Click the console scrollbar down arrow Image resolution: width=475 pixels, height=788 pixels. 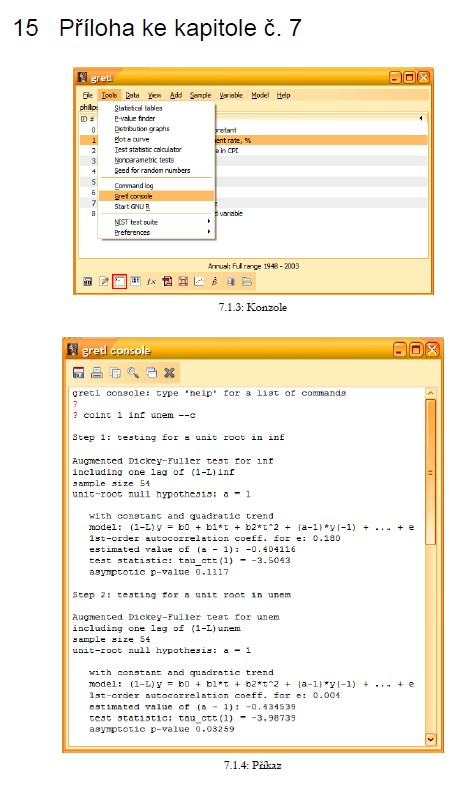pos(430,739)
